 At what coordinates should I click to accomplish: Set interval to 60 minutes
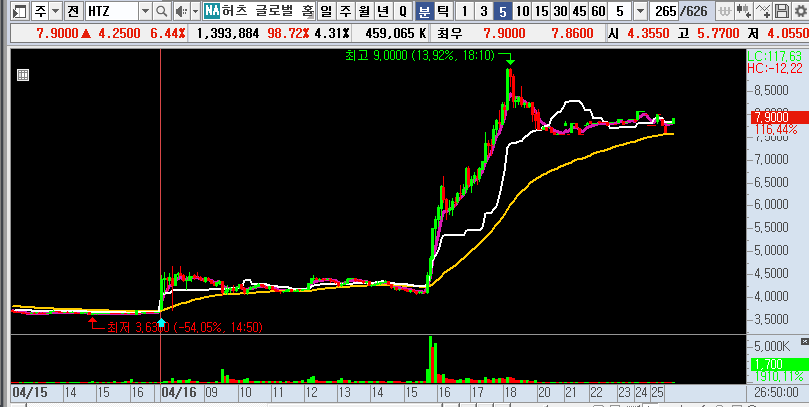pyautogui.click(x=598, y=11)
